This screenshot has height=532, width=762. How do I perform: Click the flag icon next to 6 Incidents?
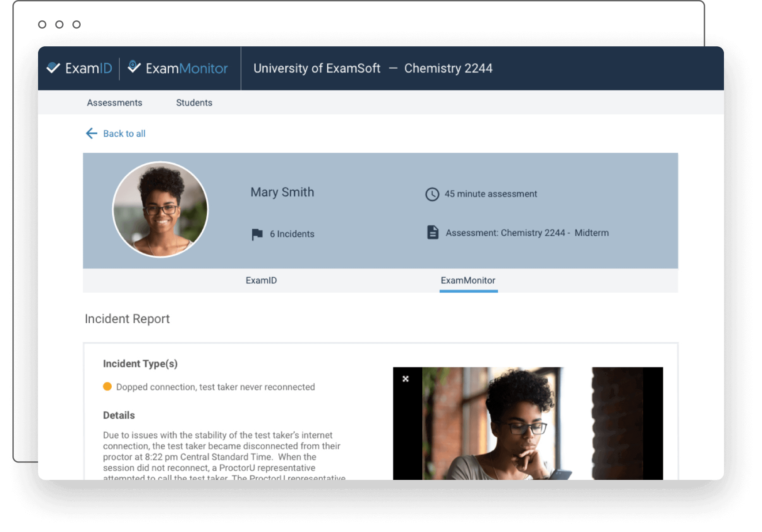257,234
